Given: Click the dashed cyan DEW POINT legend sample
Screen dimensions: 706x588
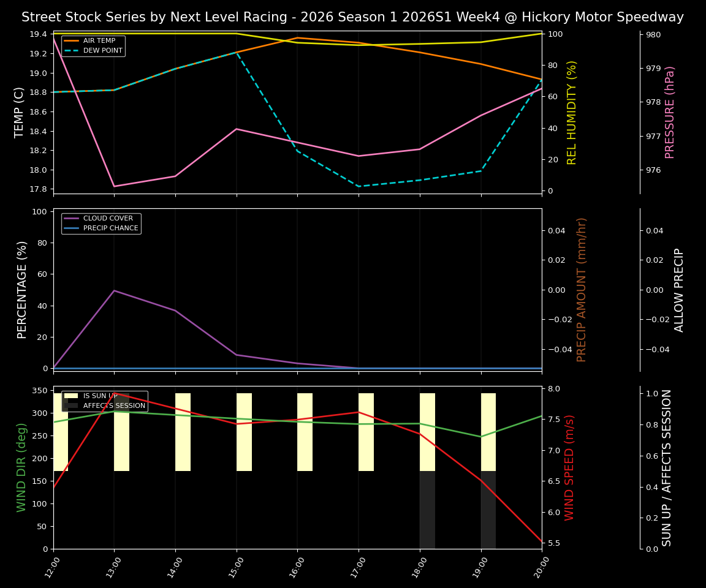Looking at the screenshot, I should pos(72,50).
